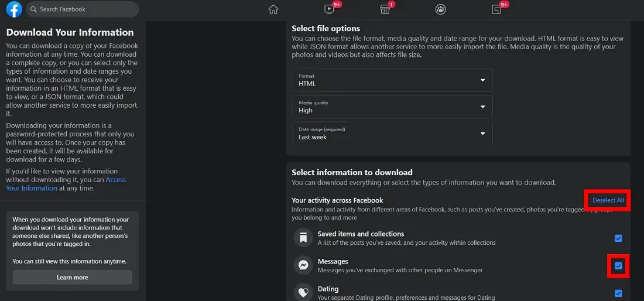Screen dimensions: 644x301
Task: Uncheck the Messages checkbox
Action: click(x=618, y=266)
